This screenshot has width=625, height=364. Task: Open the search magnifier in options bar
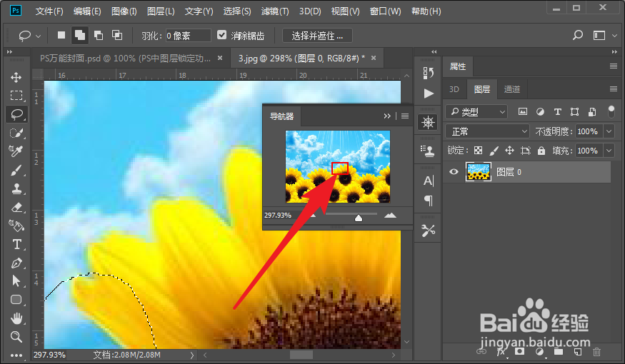click(578, 36)
